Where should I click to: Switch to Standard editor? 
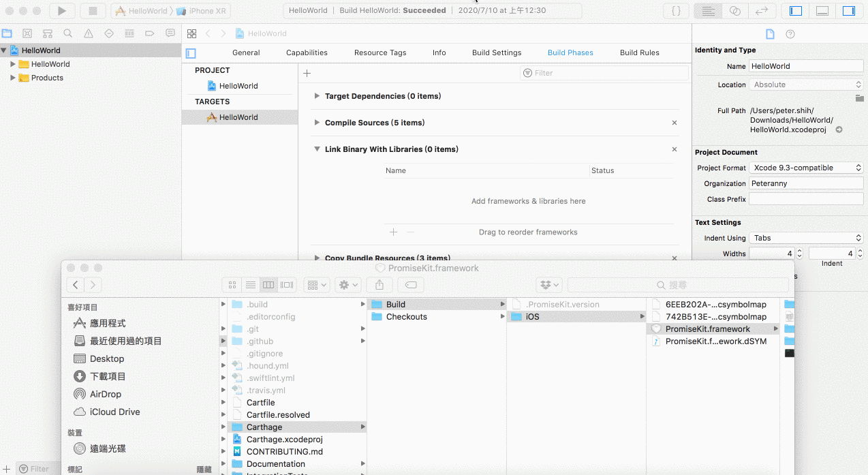pos(708,11)
